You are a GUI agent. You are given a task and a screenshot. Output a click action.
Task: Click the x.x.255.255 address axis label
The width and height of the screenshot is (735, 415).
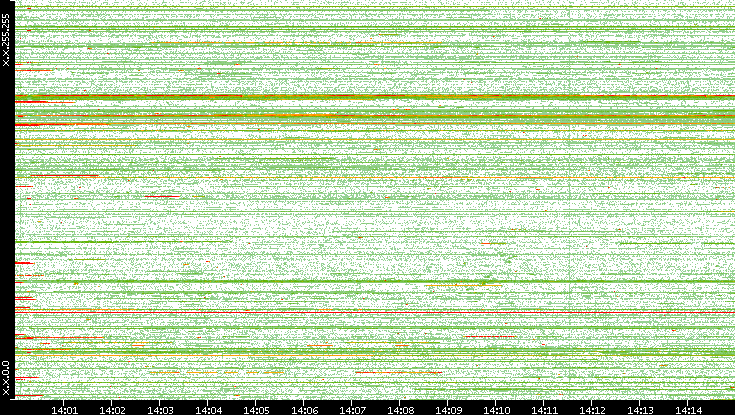[x=6, y=40]
